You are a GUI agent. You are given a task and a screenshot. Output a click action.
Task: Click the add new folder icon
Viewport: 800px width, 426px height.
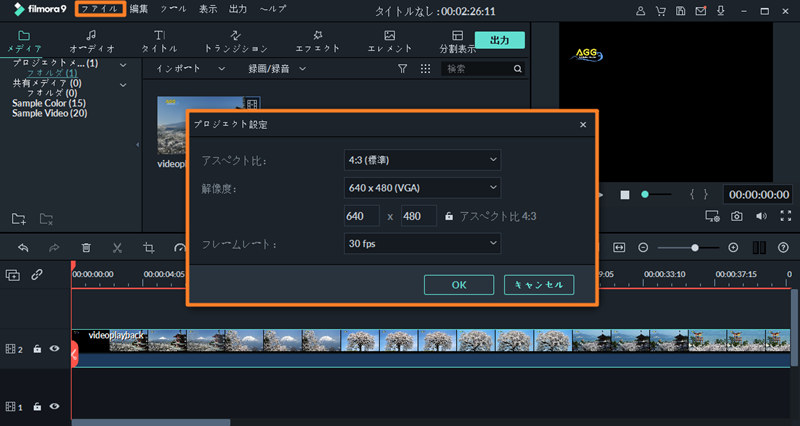(19, 218)
